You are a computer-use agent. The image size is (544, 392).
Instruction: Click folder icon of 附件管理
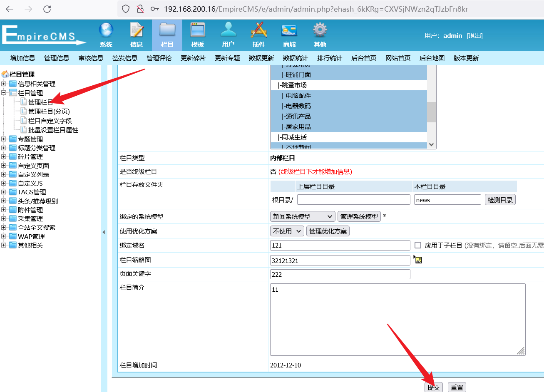pos(13,210)
